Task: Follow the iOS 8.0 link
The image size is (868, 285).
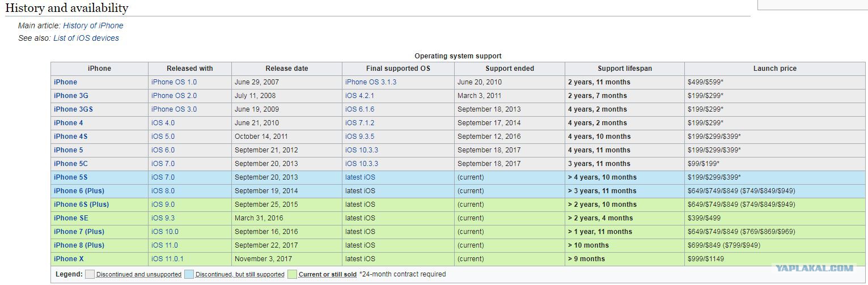Action: pos(163,191)
